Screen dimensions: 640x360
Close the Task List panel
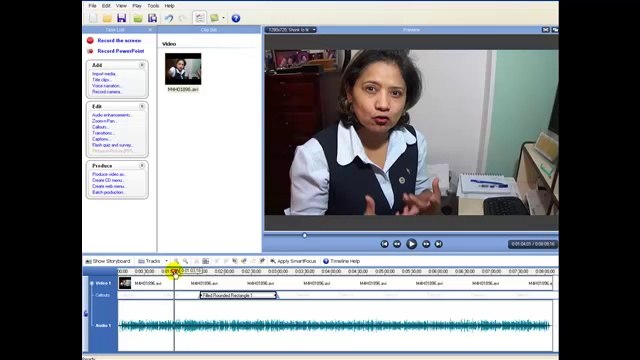(x=150, y=30)
